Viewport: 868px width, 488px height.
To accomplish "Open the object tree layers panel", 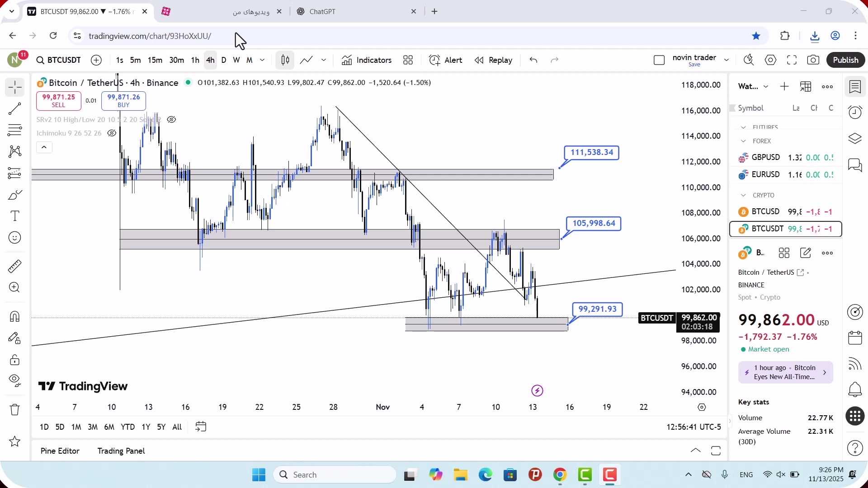I will click(x=855, y=139).
